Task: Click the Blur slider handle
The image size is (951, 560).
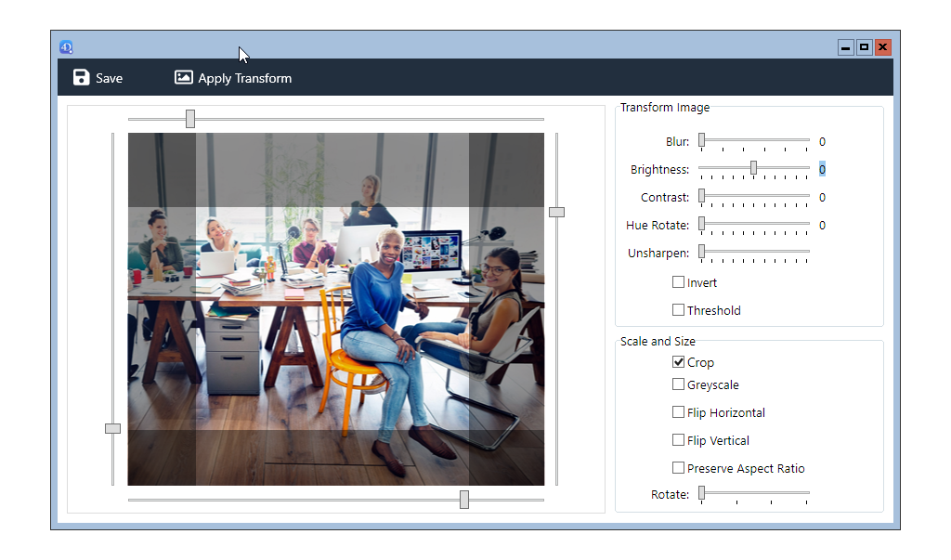Action: [702, 140]
